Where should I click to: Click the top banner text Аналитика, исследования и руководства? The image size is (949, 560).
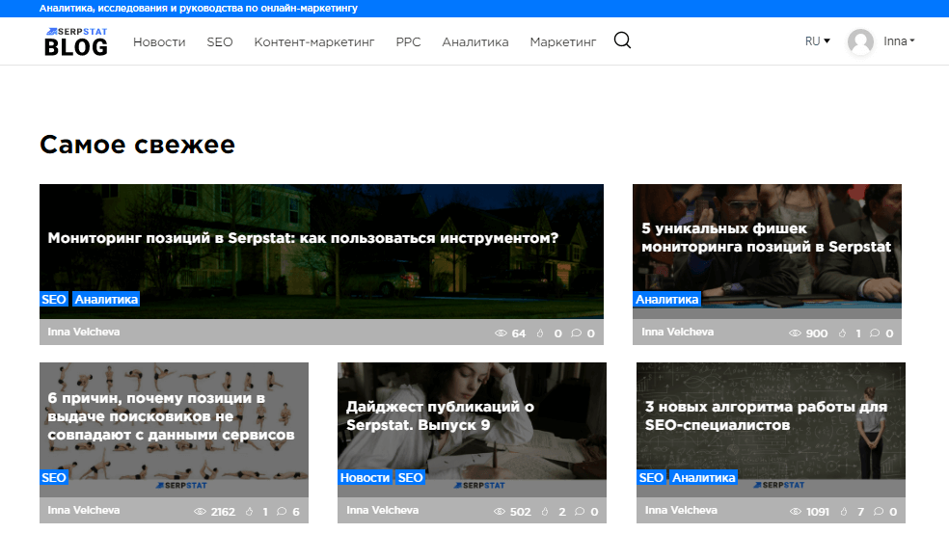[x=199, y=8]
